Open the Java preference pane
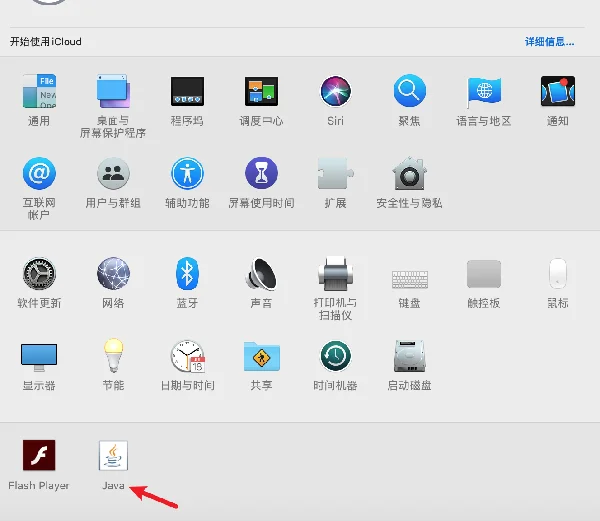 pos(113,456)
